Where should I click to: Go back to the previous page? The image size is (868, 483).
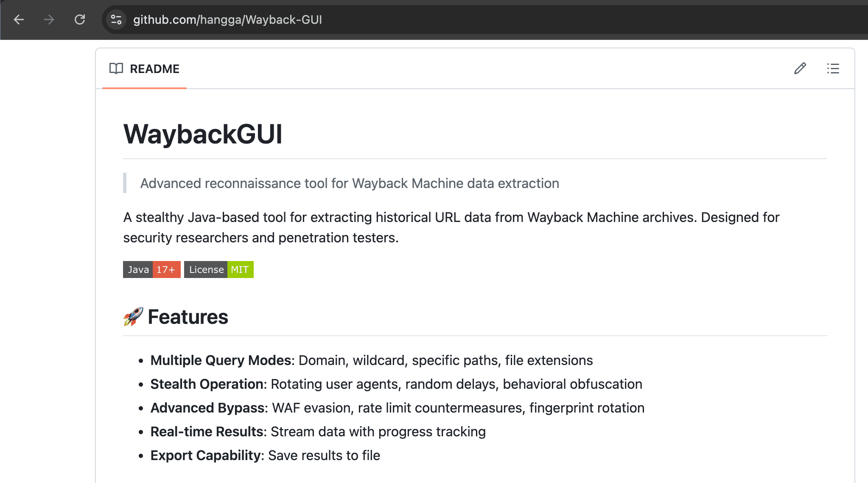19,20
